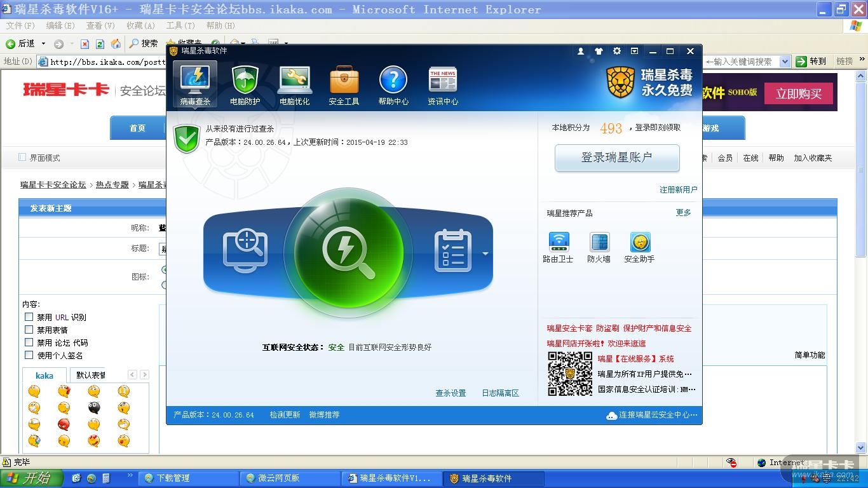Open the Rising main menu dropdown icon
868x488 pixels.
tap(634, 51)
